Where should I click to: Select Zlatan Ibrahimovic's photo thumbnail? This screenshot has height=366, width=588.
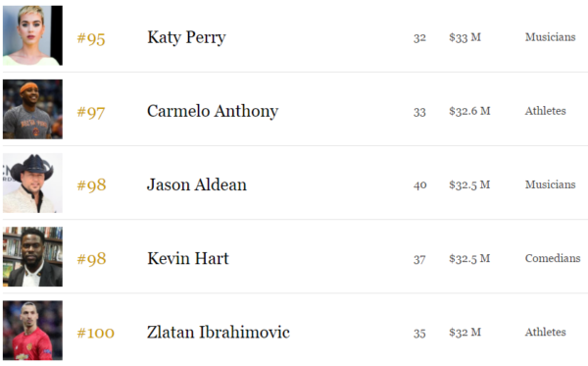(32, 331)
